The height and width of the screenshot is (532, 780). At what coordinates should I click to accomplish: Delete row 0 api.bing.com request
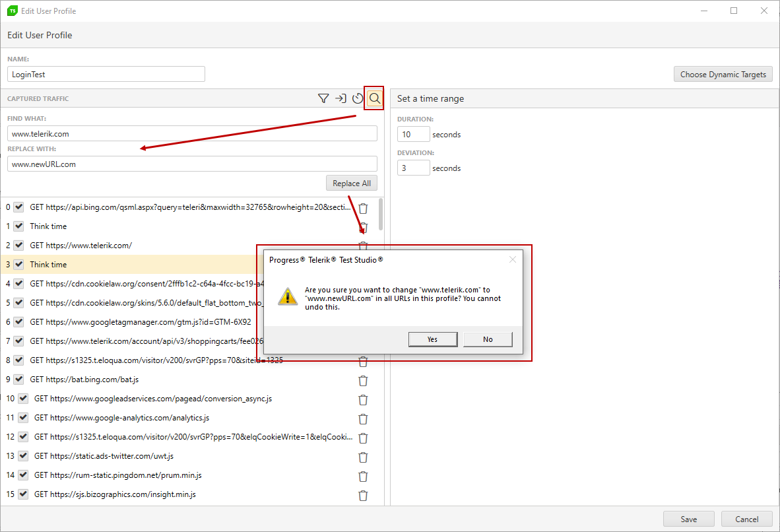[x=363, y=209]
